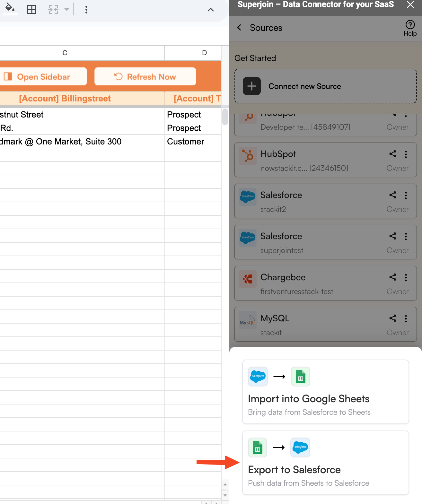Select the superjointest account label
This screenshot has height=504, width=422.
pyautogui.click(x=282, y=250)
